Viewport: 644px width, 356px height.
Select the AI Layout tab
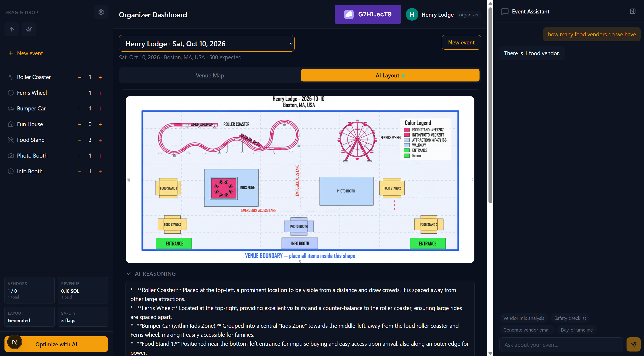[x=390, y=75]
